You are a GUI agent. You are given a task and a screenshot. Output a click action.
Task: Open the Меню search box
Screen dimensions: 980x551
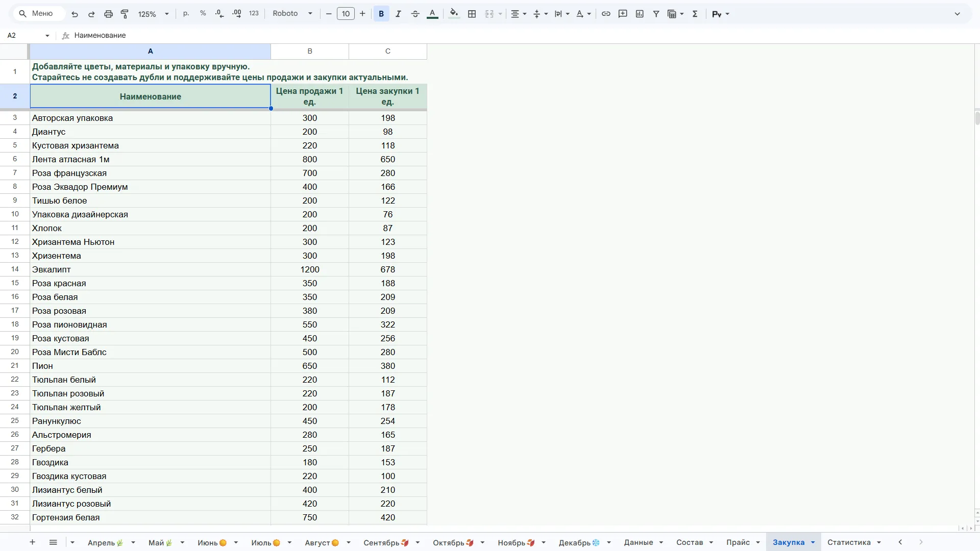[38, 14]
